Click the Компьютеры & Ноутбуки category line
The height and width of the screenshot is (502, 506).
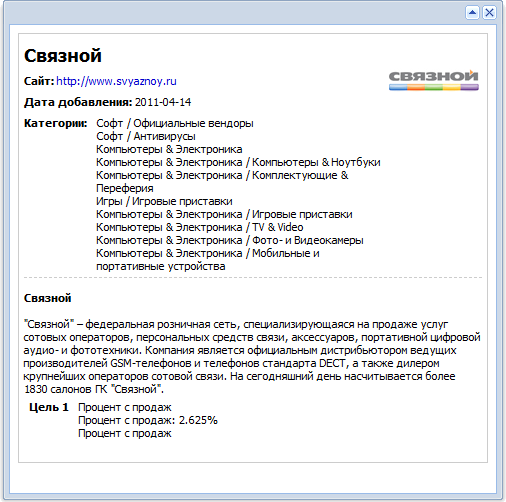[x=238, y=162]
